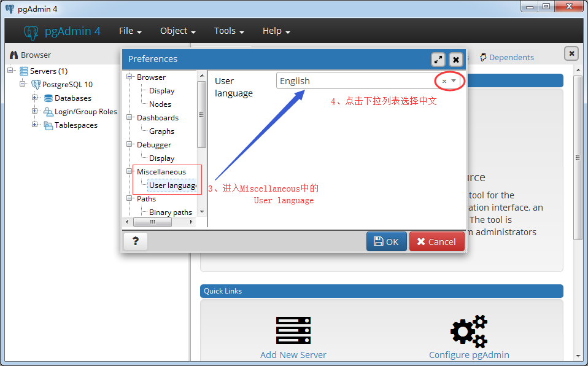Collapse the Paths preferences node
This screenshot has width=588, height=366.
(130, 198)
